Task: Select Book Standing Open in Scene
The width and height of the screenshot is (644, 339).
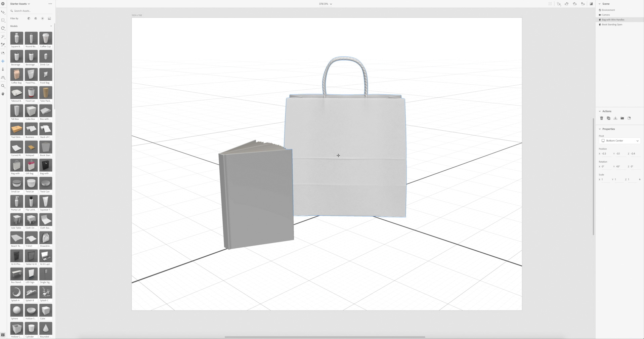Action: coord(612,25)
